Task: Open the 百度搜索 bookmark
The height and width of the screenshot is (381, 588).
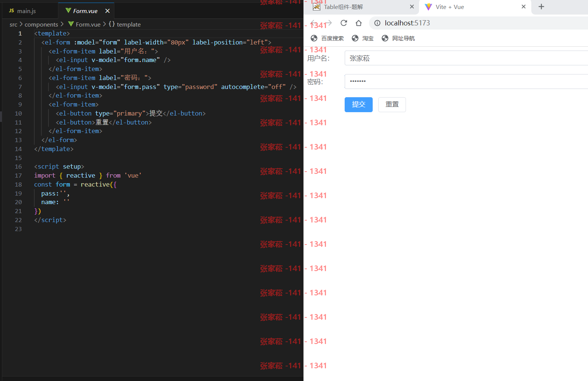Action: (327, 38)
